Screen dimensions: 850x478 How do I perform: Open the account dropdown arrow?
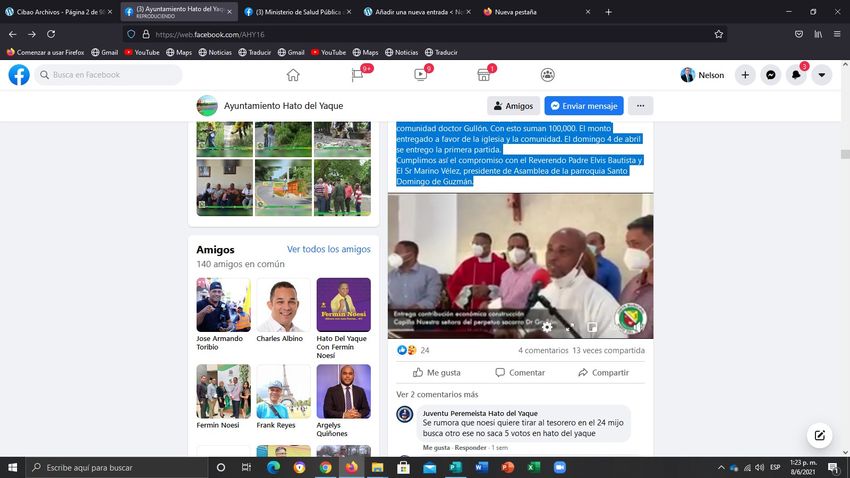pos(821,75)
